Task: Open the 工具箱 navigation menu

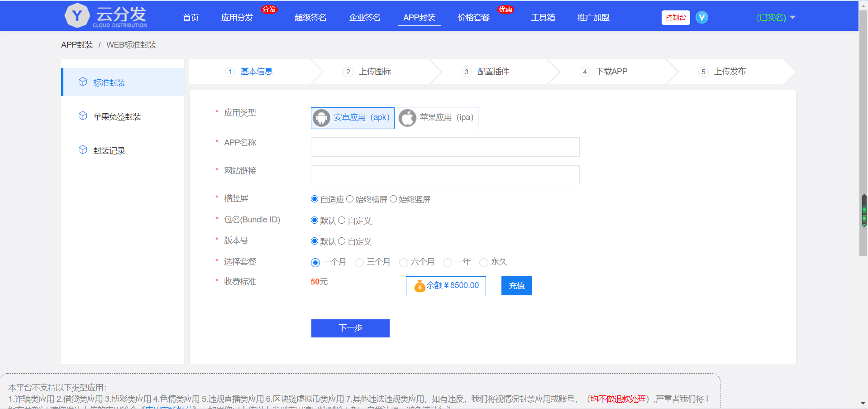Action: 543,18
